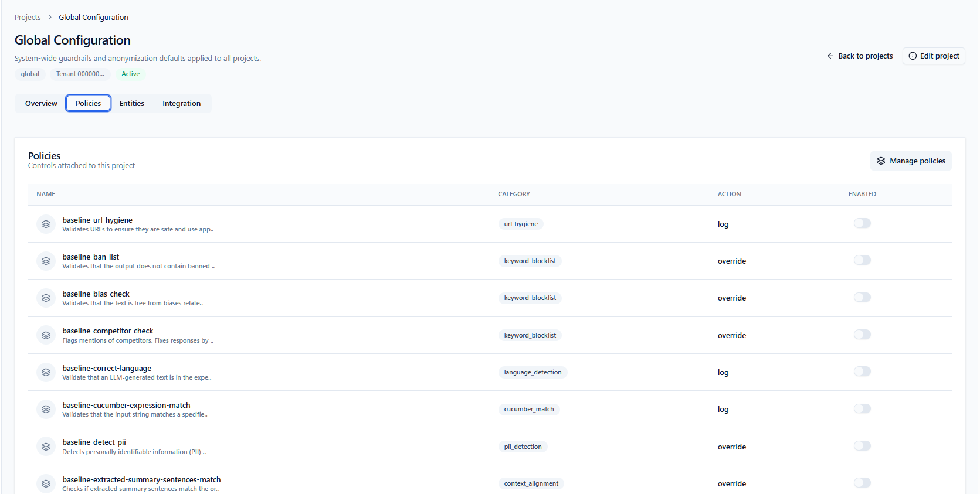This screenshot has height=494, width=980.
Task: Open the Projects breadcrumb link
Action: pos(28,18)
